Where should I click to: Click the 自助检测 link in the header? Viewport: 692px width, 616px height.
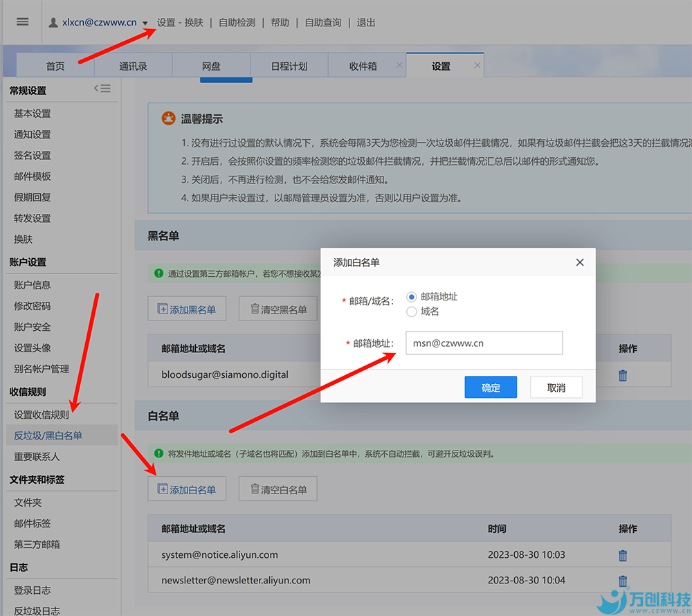(x=237, y=23)
